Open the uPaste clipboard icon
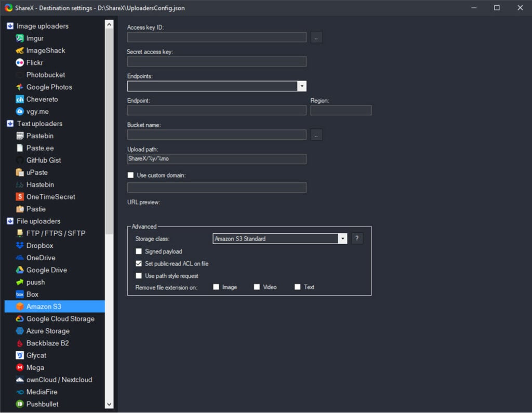 20,172
